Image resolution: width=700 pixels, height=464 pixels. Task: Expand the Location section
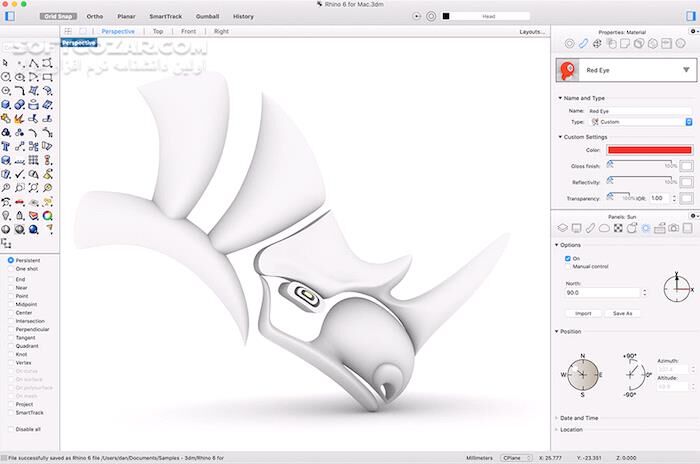click(x=557, y=430)
